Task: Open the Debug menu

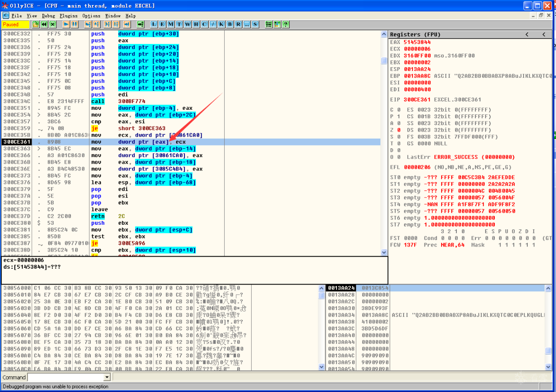Action: pos(48,16)
